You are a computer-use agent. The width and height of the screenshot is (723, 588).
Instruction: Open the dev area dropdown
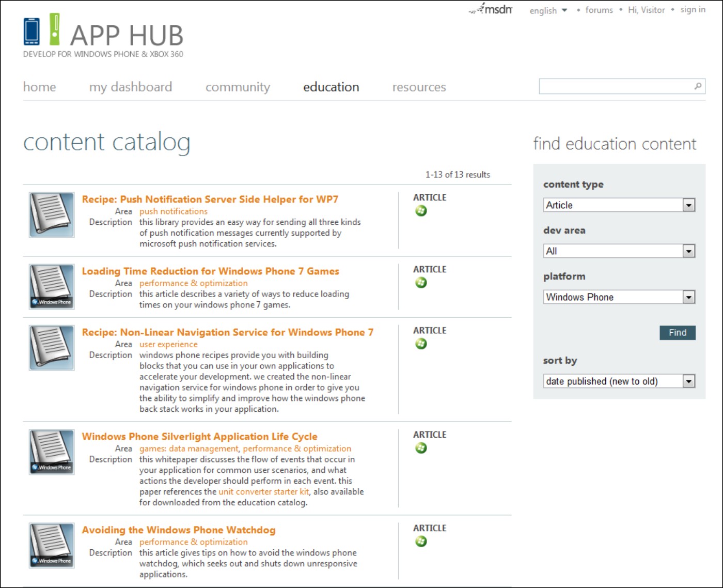click(x=619, y=251)
